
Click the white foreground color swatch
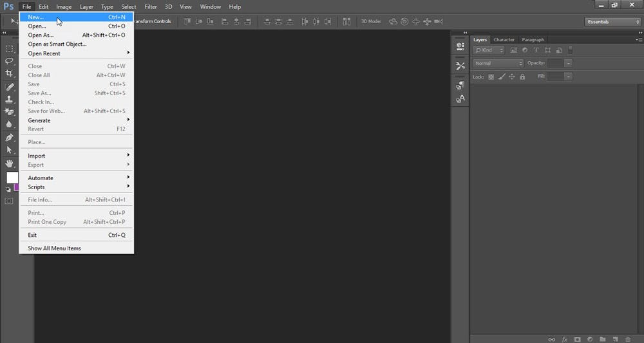pyautogui.click(x=12, y=177)
